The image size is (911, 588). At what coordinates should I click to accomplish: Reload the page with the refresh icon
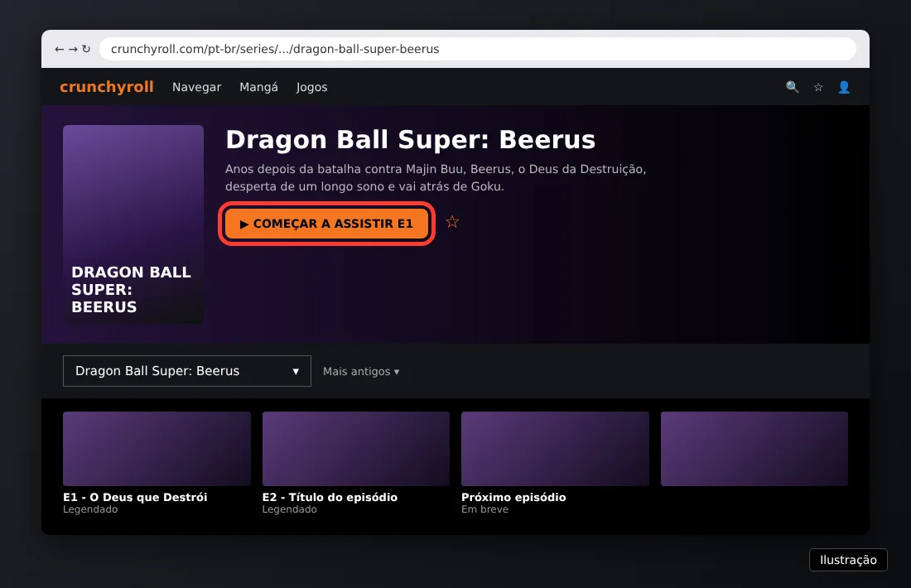point(86,50)
